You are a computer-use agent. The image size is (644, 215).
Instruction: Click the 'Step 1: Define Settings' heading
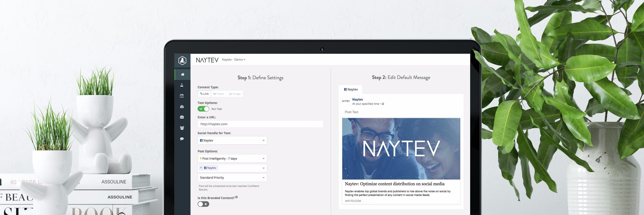tap(260, 78)
